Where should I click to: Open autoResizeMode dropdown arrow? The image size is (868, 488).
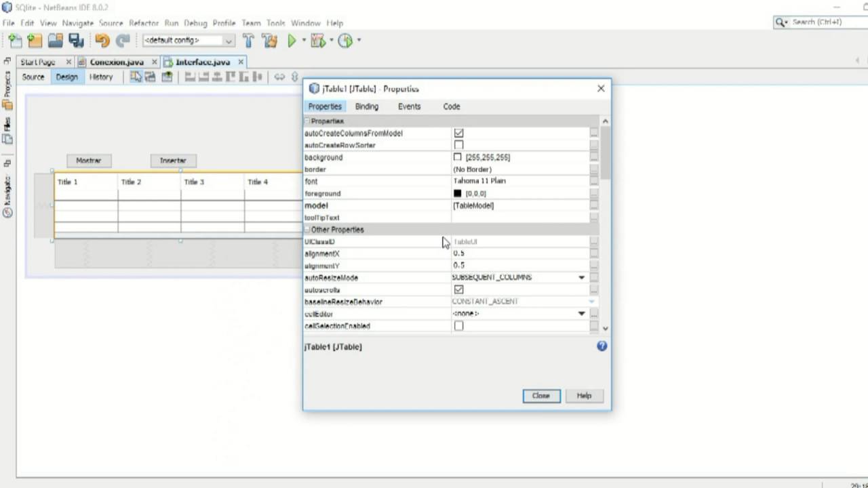tap(581, 277)
